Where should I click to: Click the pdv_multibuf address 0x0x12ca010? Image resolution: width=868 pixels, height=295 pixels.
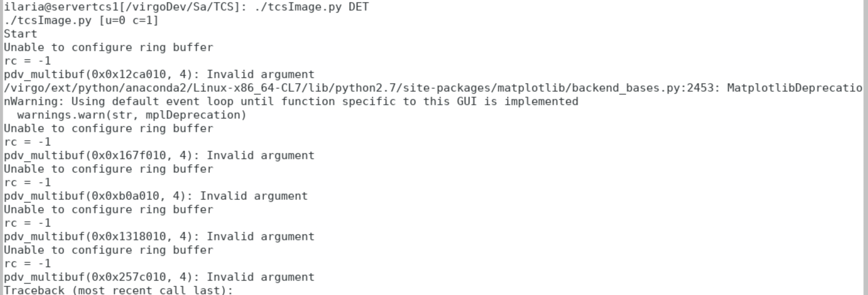129,74
